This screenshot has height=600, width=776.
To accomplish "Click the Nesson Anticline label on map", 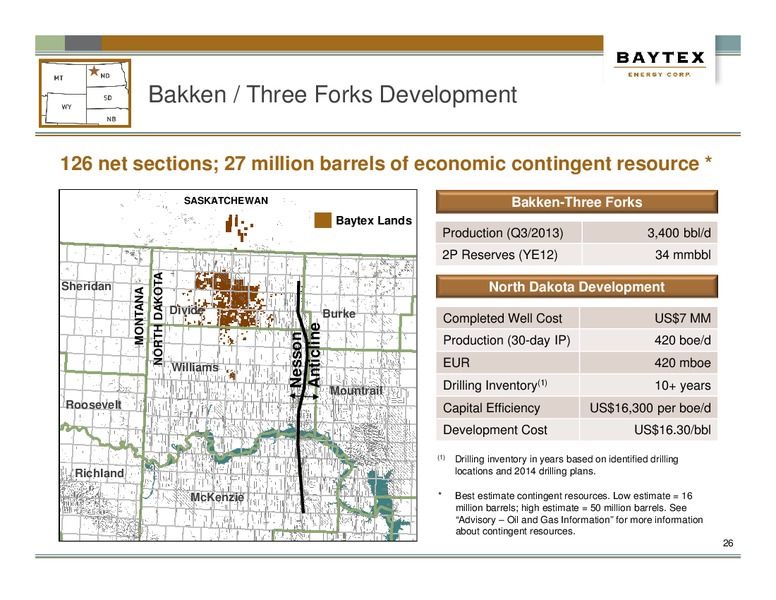I will coord(305,356).
